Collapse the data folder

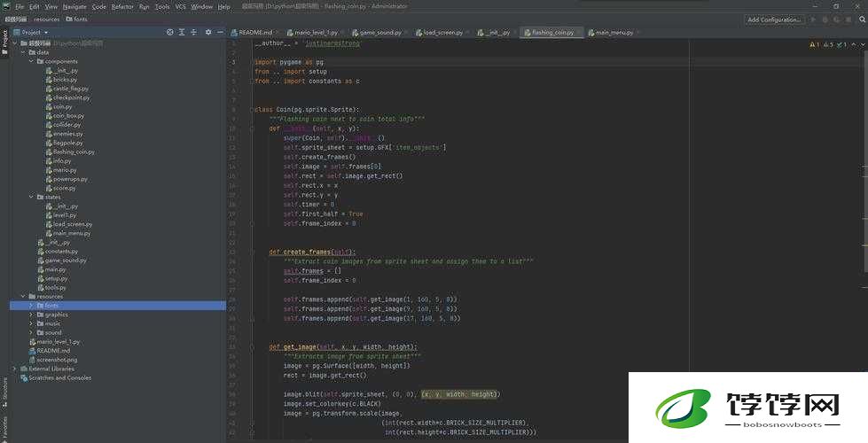click(x=23, y=52)
